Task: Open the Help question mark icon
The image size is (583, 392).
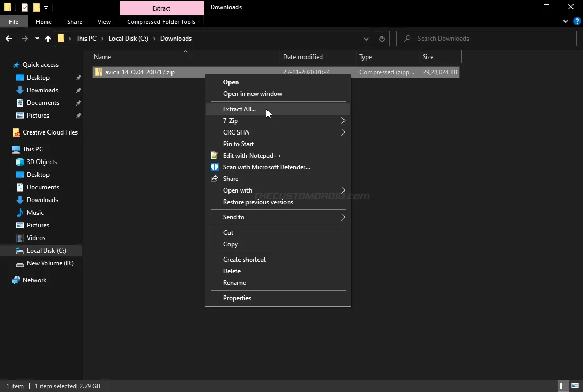Action: pos(577,22)
